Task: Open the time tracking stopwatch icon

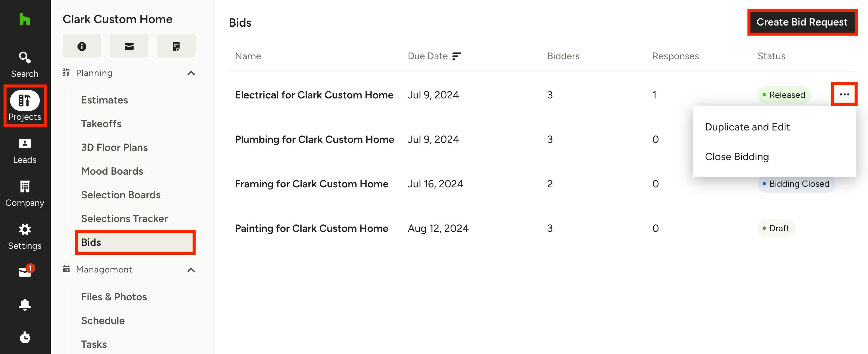Action: tap(25, 337)
